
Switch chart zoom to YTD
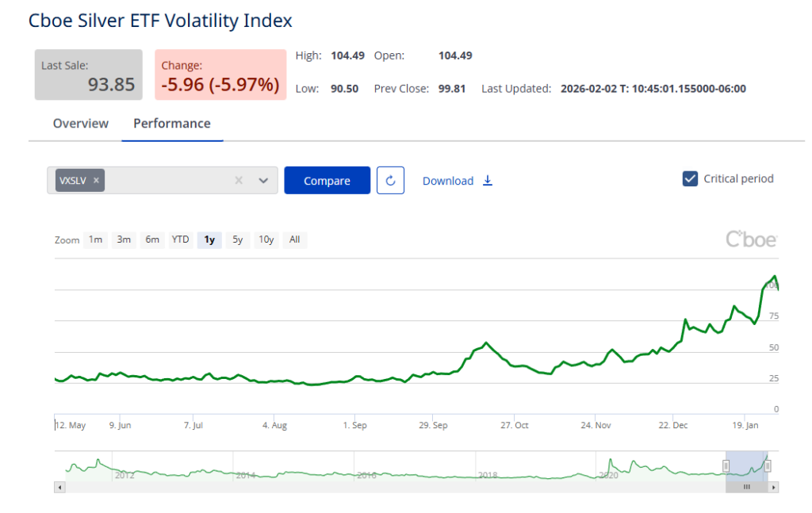[x=181, y=239]
